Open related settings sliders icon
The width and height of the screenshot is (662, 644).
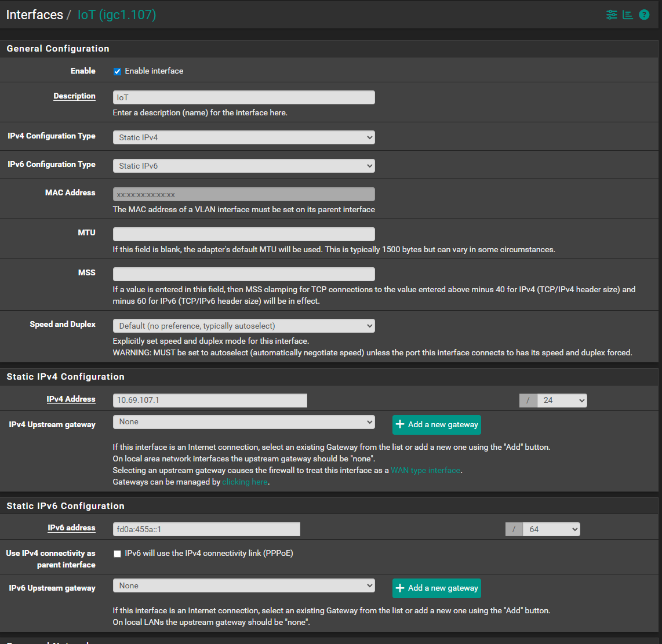612,15
